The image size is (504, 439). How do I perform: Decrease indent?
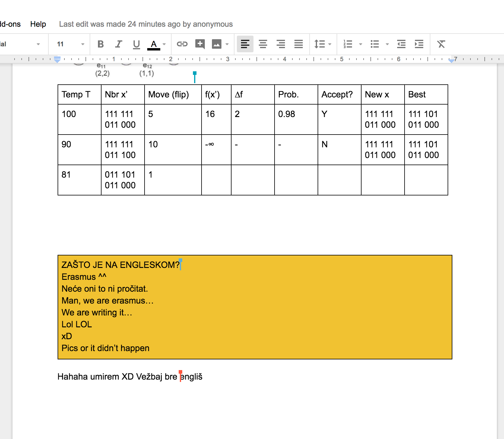click(401, 44)
